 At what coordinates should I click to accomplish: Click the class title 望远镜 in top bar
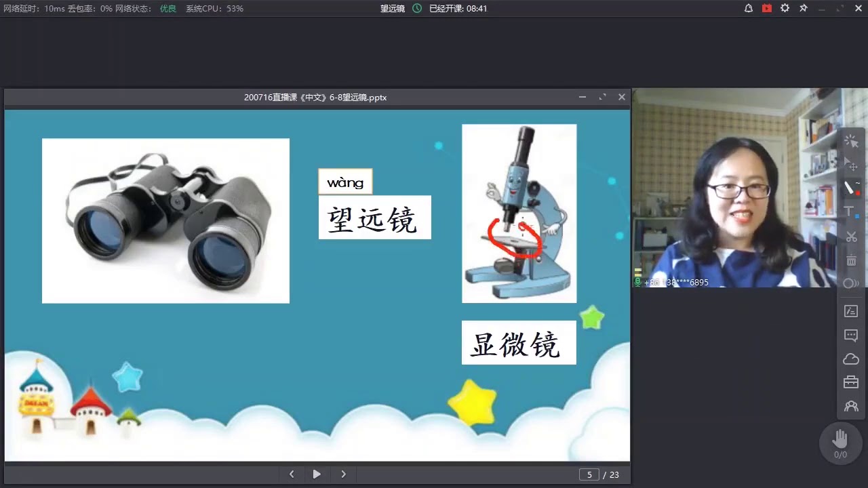pyautogui.click(x=393, y=9)
